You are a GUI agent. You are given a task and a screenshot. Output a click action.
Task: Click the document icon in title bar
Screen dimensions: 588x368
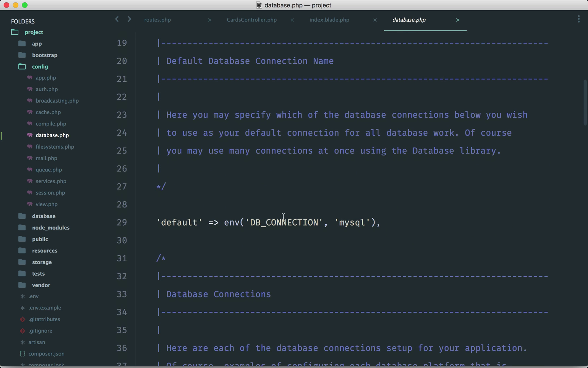[259, 5]
